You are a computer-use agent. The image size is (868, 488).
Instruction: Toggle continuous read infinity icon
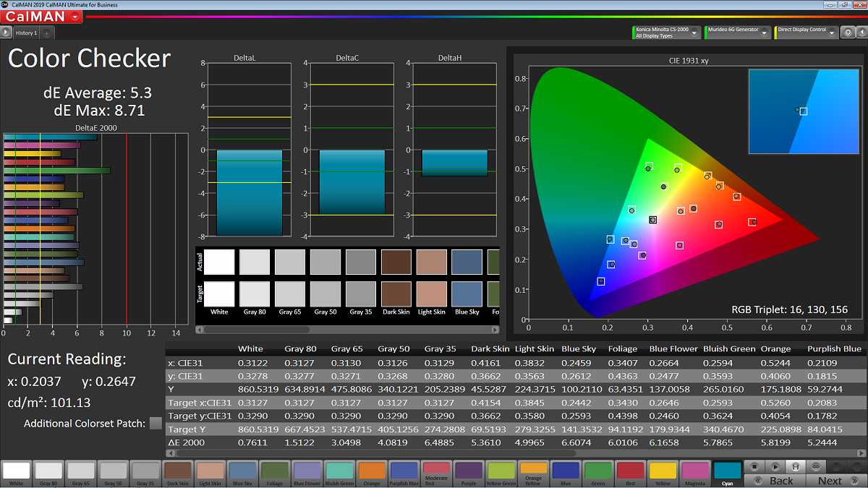pyautogui.click(x=815, y=466)
